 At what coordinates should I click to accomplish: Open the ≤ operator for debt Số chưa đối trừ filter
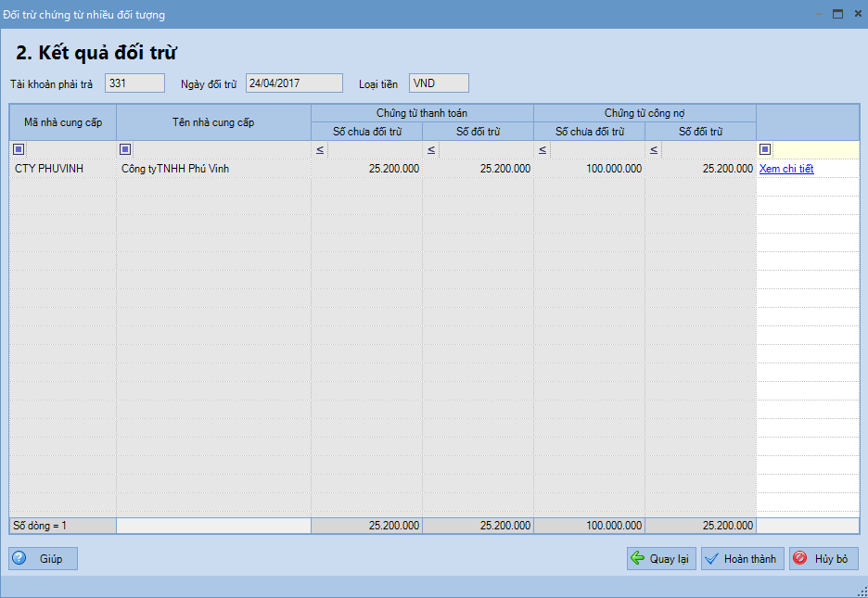pyautogui.click(x=542, y=149)
